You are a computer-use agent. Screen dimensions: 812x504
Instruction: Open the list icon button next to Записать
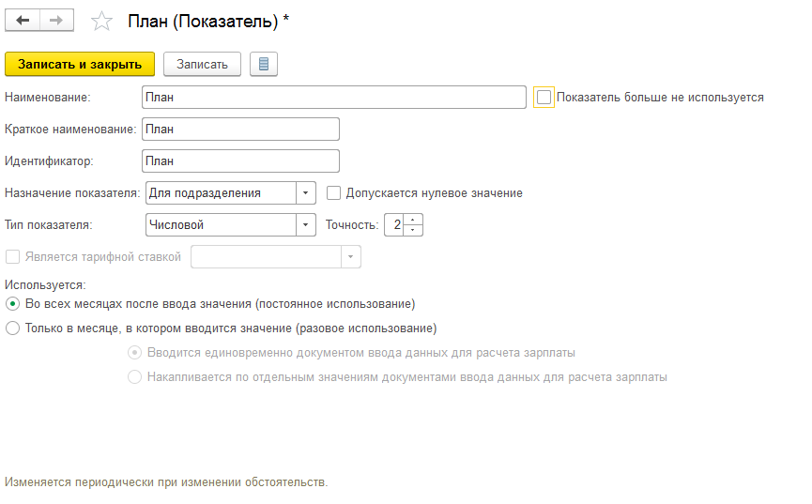point(264,64)
